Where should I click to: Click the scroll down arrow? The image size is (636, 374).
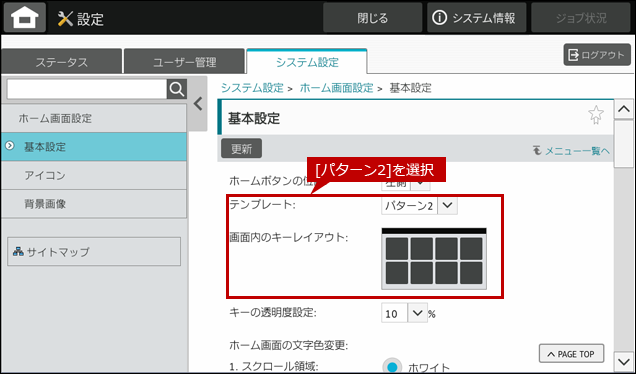(x=624, y=360)
